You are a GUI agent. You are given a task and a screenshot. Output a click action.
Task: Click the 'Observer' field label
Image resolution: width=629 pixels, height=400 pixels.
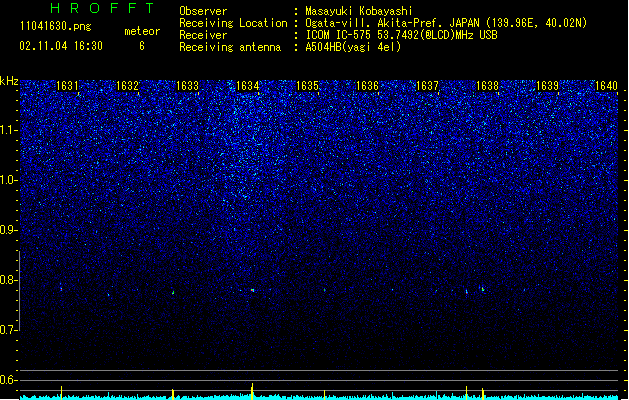[203, 11]
